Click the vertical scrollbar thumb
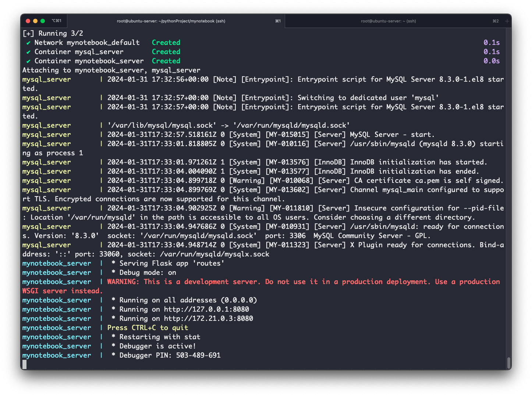Image resolution: width=532 pixels, height=397 pixels. click(x=508, y=362)
